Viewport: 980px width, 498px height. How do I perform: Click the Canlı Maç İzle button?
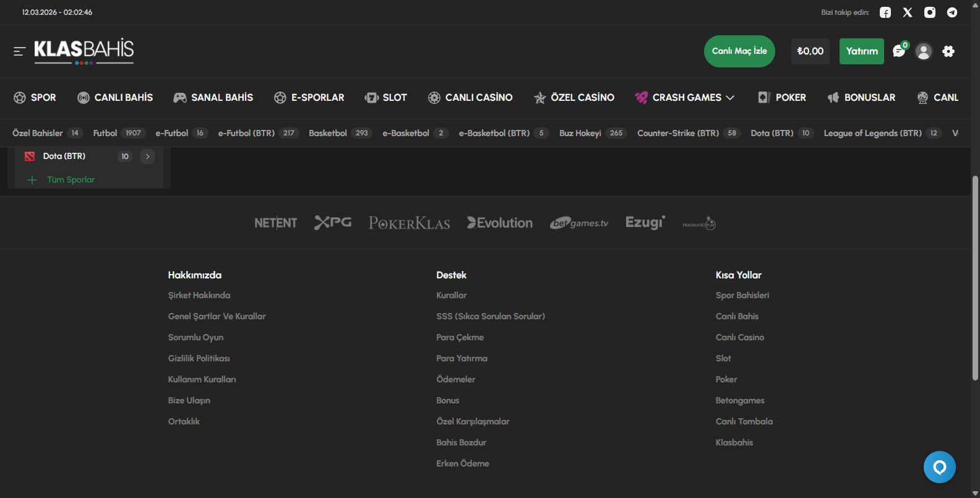click(x=739, y=51)
